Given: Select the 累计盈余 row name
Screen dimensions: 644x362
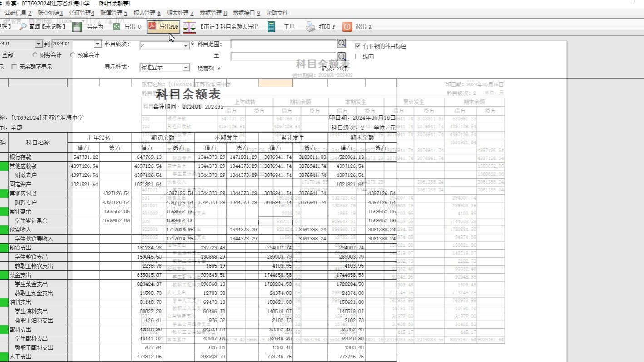Looking at the screenshot, I should (x=20, y=211).
